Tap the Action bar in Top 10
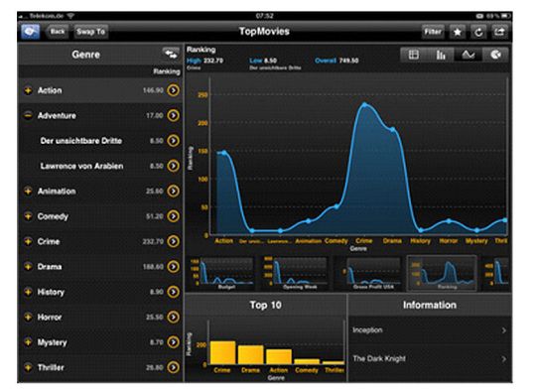Image resolution: width=536 pixels, height=392 pixels. (279, 357)
